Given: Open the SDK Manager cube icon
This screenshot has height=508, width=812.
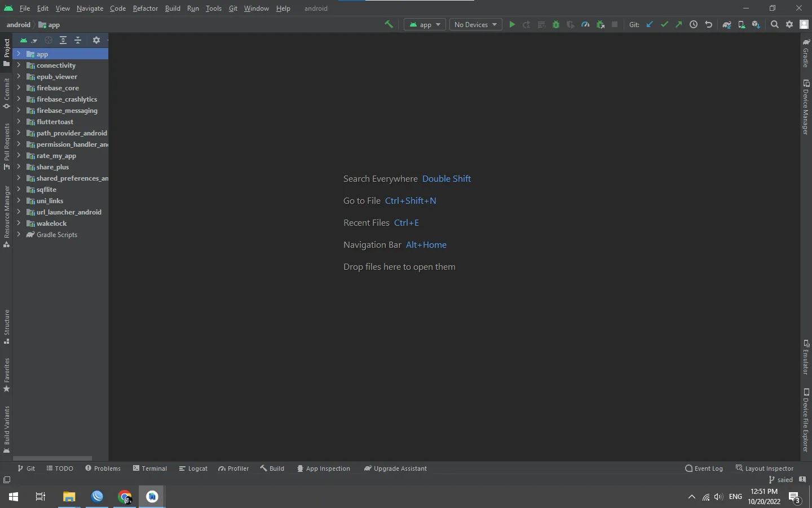Looking at the screenshot, I should [x=756, y=24].
